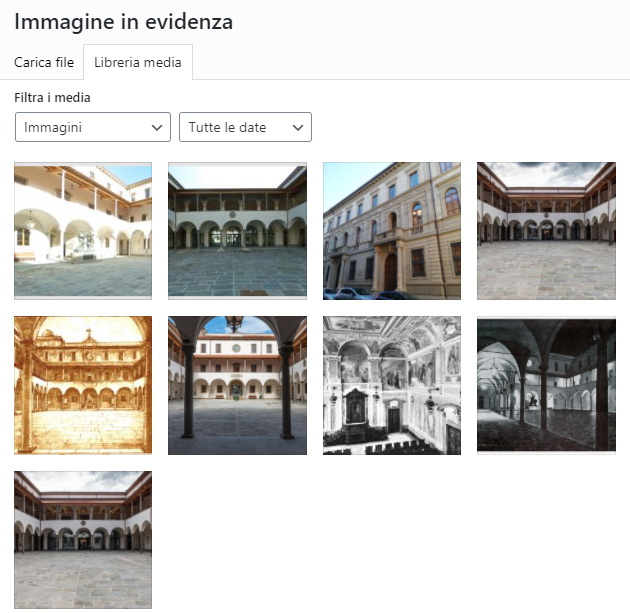Click the Filtra i media label
The height and width of the screenshot is (613, 630).
pyautogui.click(x=52, y=98)
